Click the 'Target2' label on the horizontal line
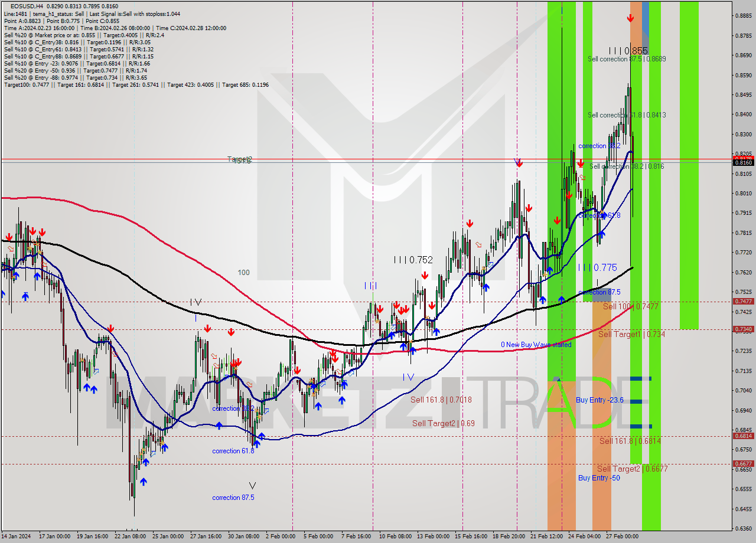 coord(240,159)
